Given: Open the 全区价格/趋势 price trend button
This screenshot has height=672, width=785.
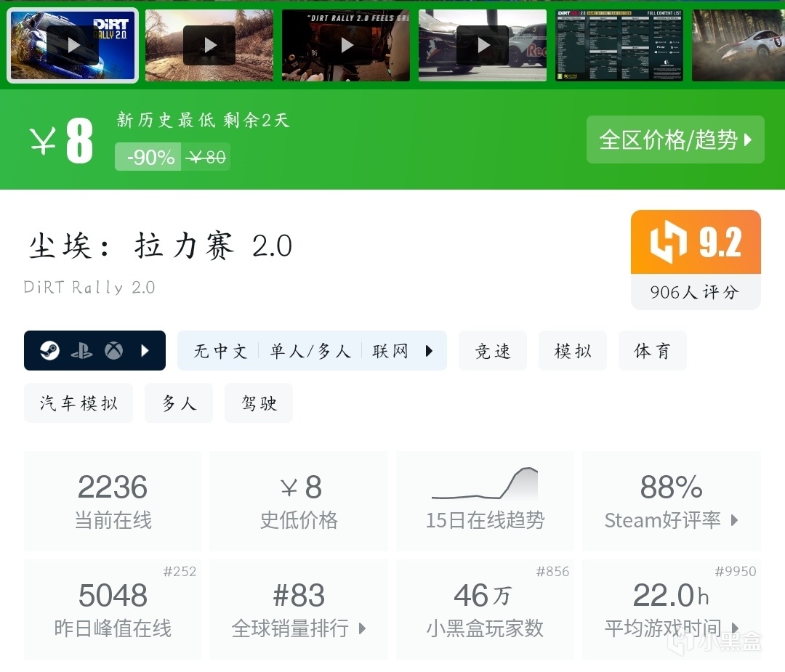Looking at the screenshot, I should tap(675, 139).
